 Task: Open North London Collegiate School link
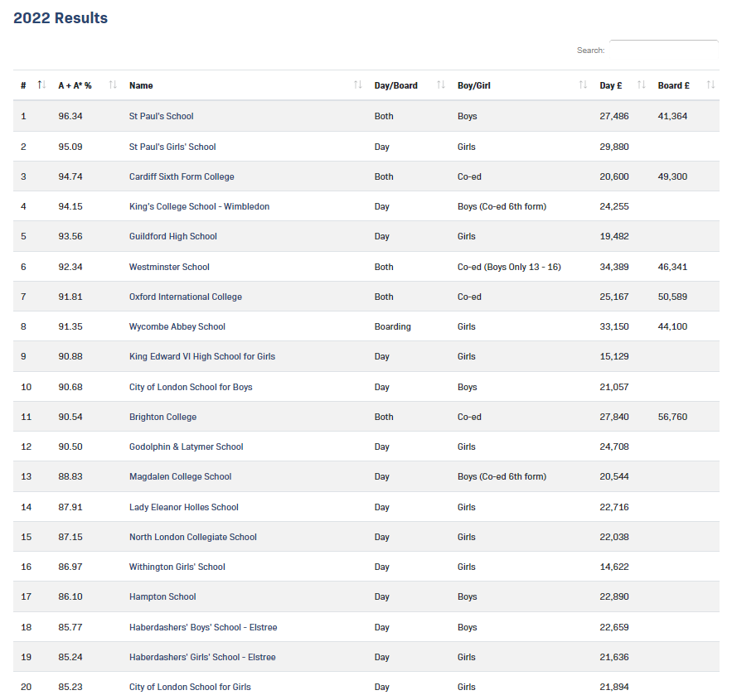tap(193, 538)
